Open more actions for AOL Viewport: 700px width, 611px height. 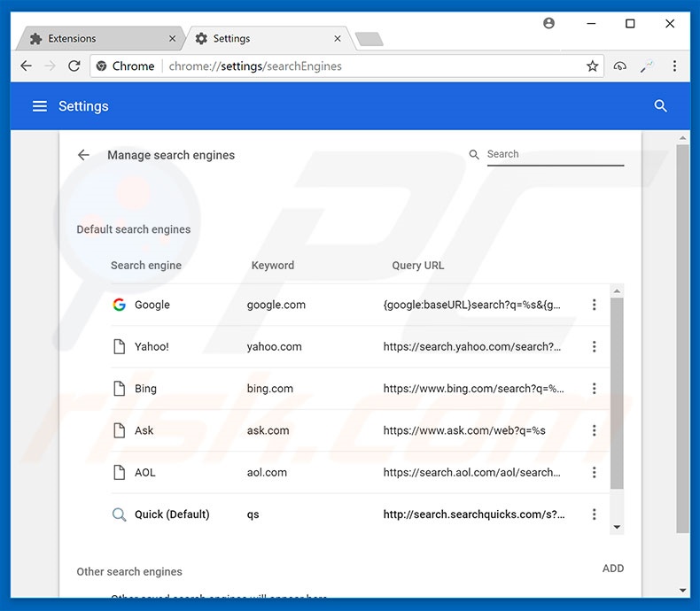594,472
